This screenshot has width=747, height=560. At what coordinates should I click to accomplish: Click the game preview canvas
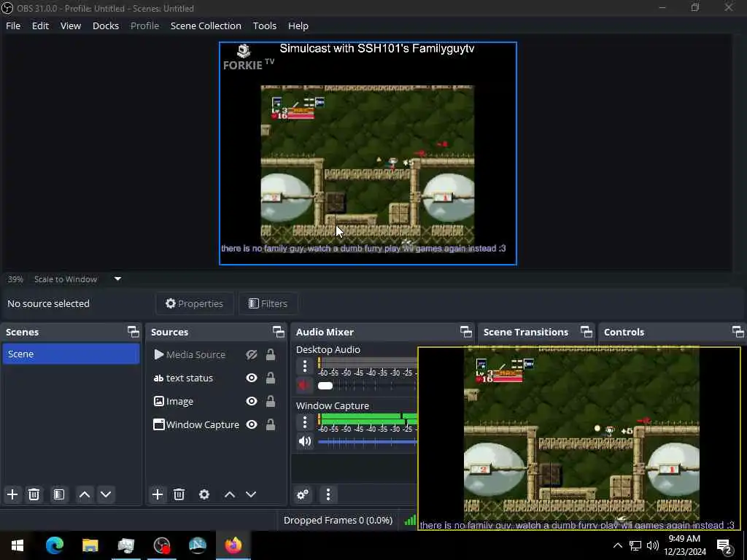point(368,153)
